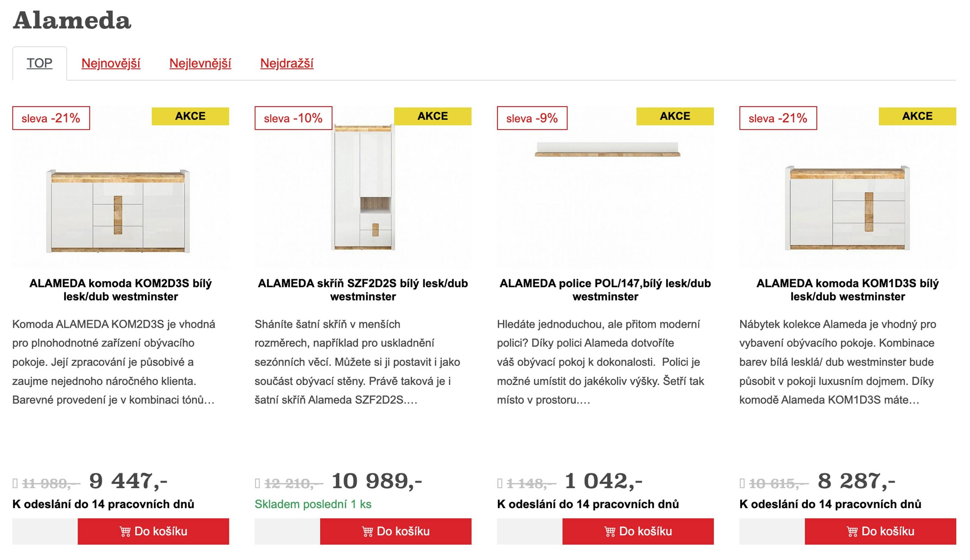Sort products by Nejnovější
970x560 pixels.
[x=111, y=63]
